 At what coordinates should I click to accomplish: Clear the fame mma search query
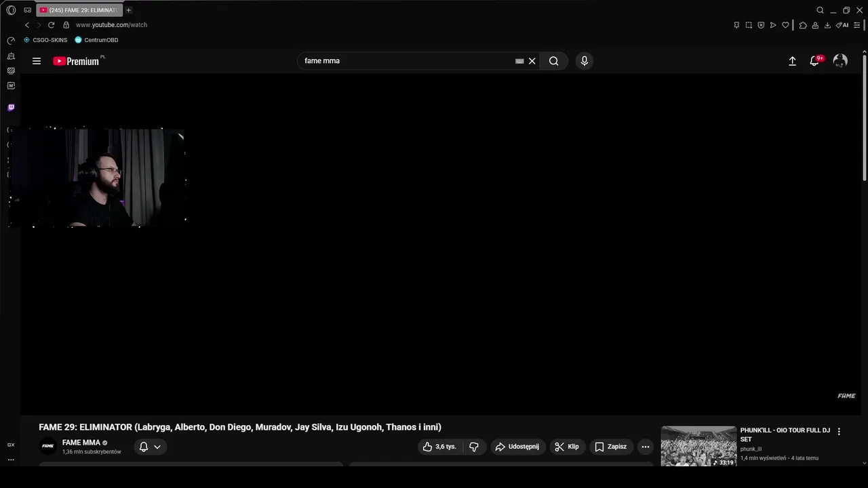(532, 61)
